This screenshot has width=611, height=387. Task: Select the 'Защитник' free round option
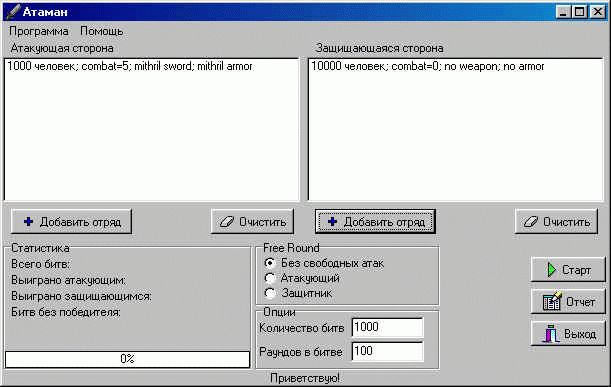click(x=269, y=293)
